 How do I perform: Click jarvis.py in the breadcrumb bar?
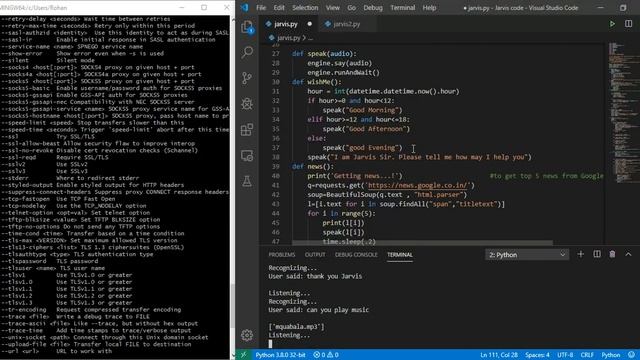(x=288, y=38)
